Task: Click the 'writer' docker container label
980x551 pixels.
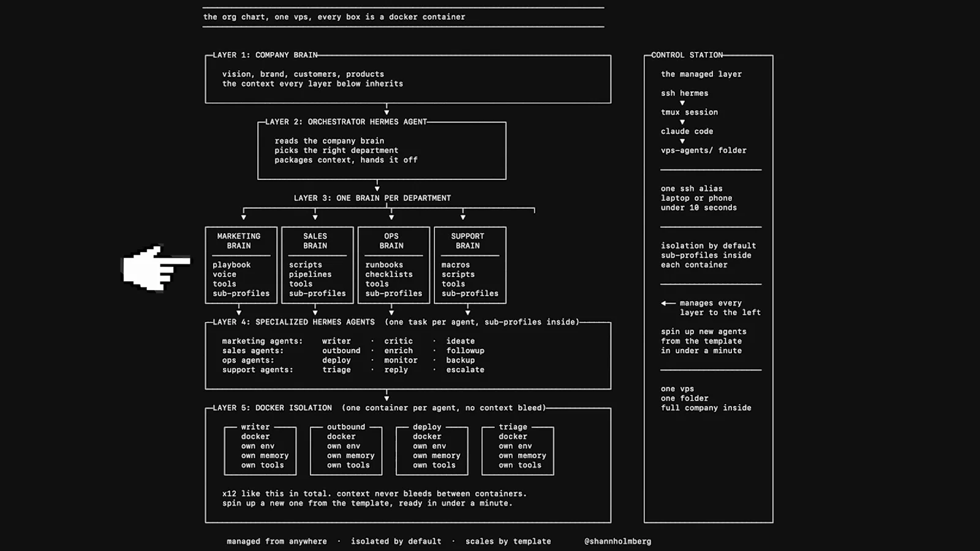Action: [x=255, y=427]
